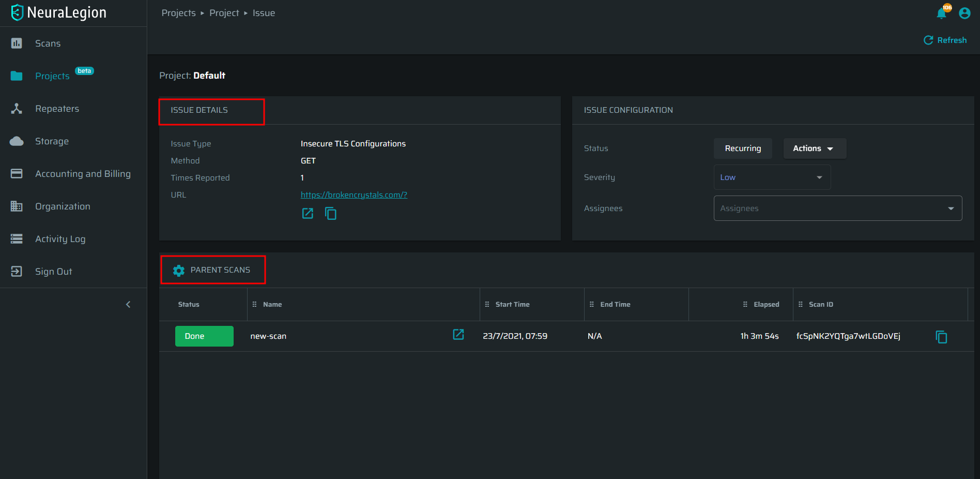Open issue URL in new tab icon
The height and width of the screenshot is (479, 980).
308,213
